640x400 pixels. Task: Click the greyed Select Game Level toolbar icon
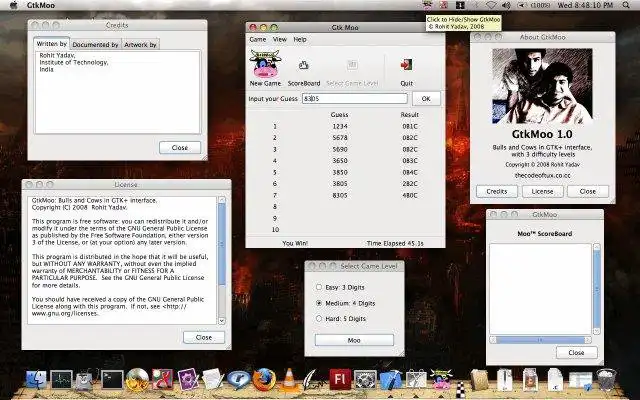click(x=352, y=64)
